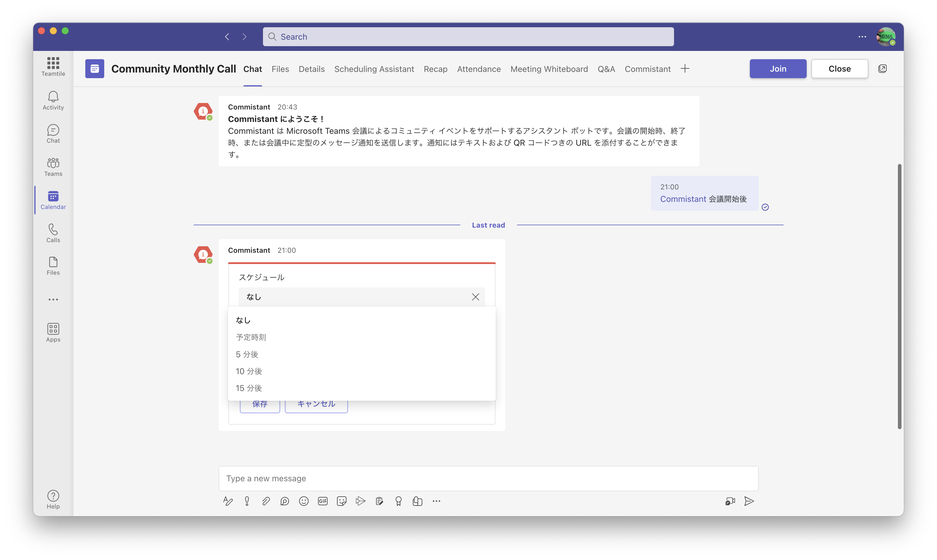Open the Attendance tab
The image size is (937, 560).
click(479, 69)
